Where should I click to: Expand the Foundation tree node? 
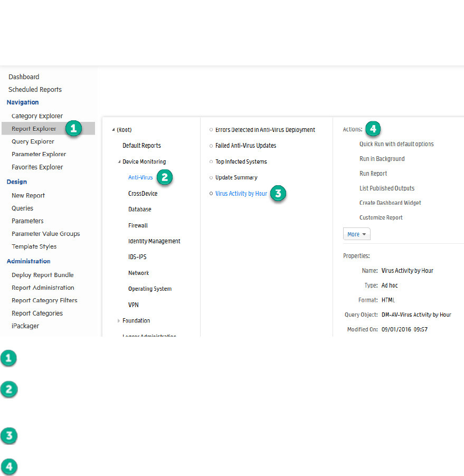(119, 321)
